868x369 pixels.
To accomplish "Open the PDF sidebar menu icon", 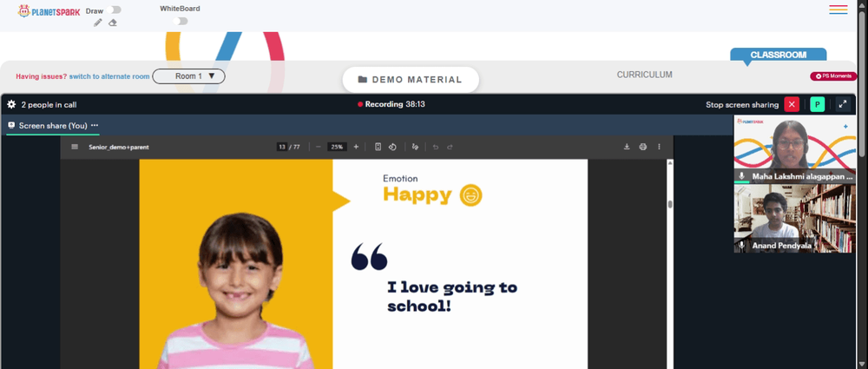I will [75, 147].
